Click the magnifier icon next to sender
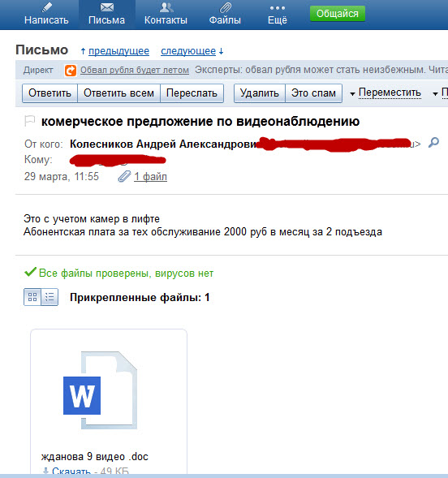Screen dimensions: 448x478 coord(433,142)
